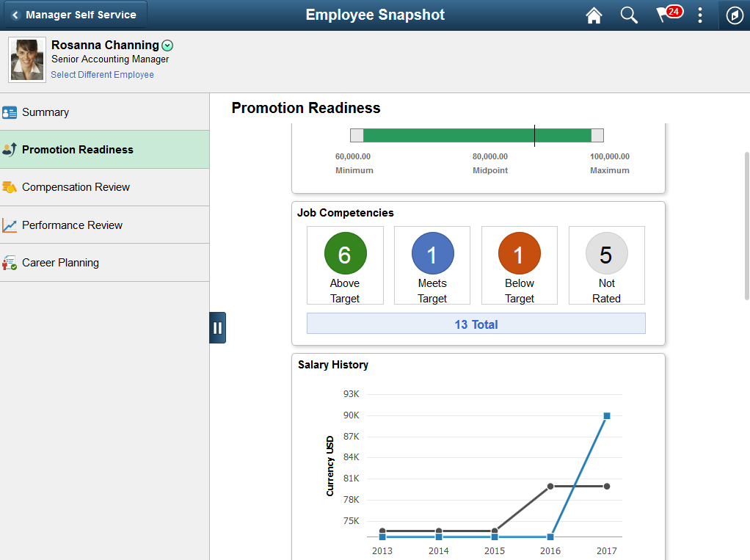The image size is (750, 560).
Task: Click the 60,000.00 Minimum label
Action: pyautogui.click(x=354, y=163)
